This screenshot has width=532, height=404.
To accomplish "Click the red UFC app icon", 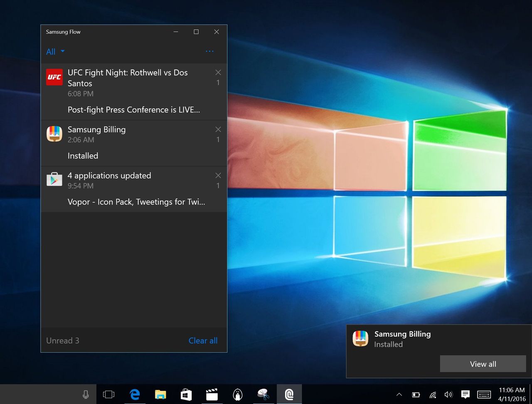I will pyautogui.click(x=54, y=77).
